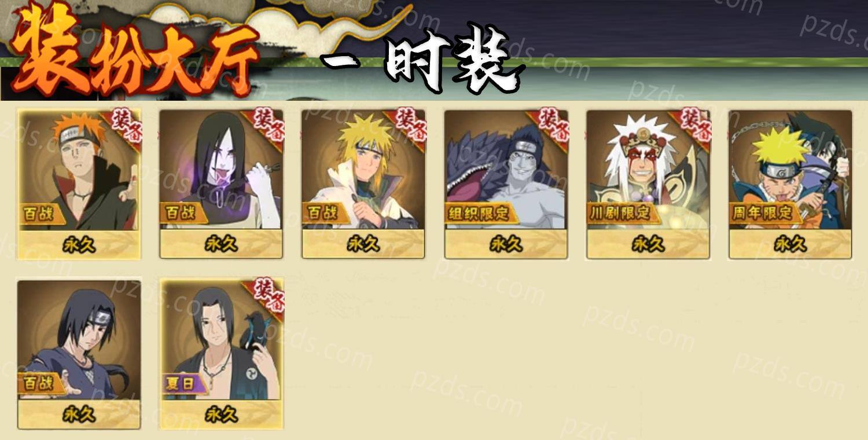Click the 组织限定 label tag

coord(477,213)
